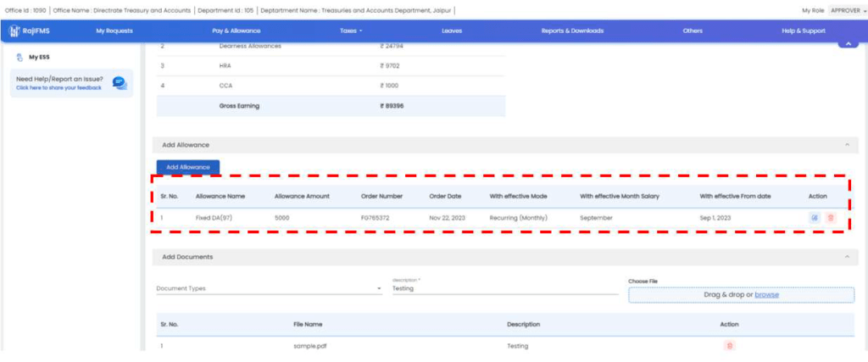Open the My ESS sidebar icon

pos(20,57)
